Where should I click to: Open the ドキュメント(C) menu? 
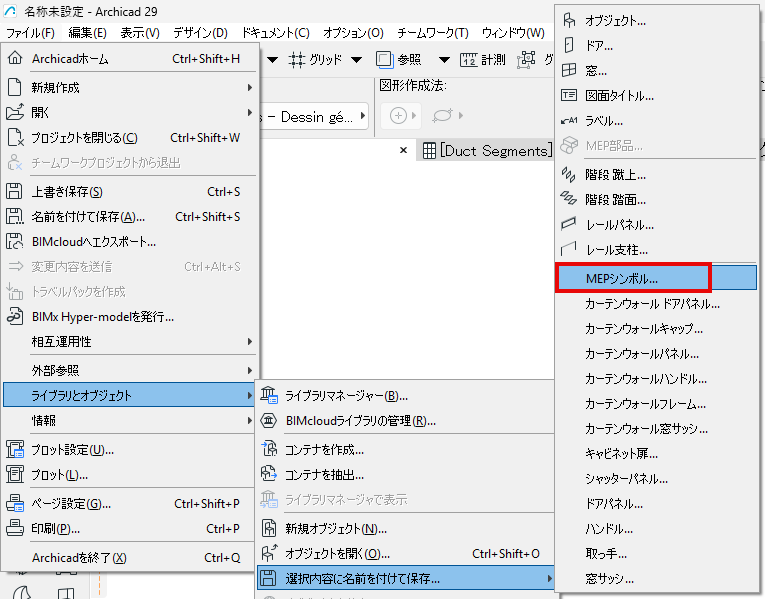(x=276, y=33)
